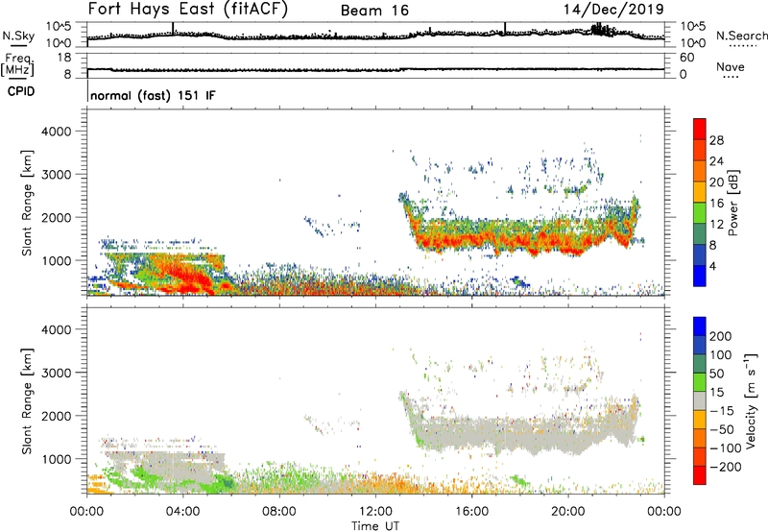This screenshot has width=768, height=532.
Task: Click the 'N.Search' legend label
Action: (x=741, y=36)
